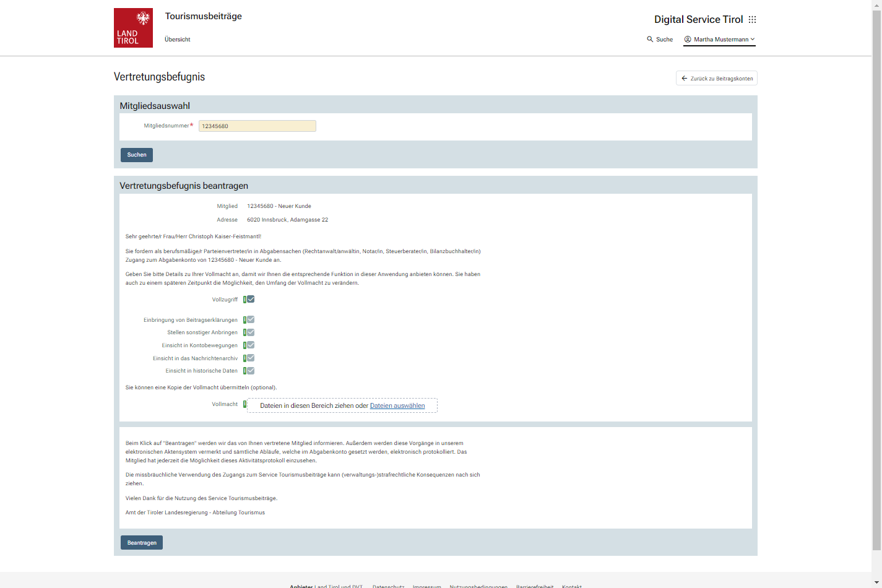Click the Land Tirol logo
882x588 pixels.
[x=133, y=28]
